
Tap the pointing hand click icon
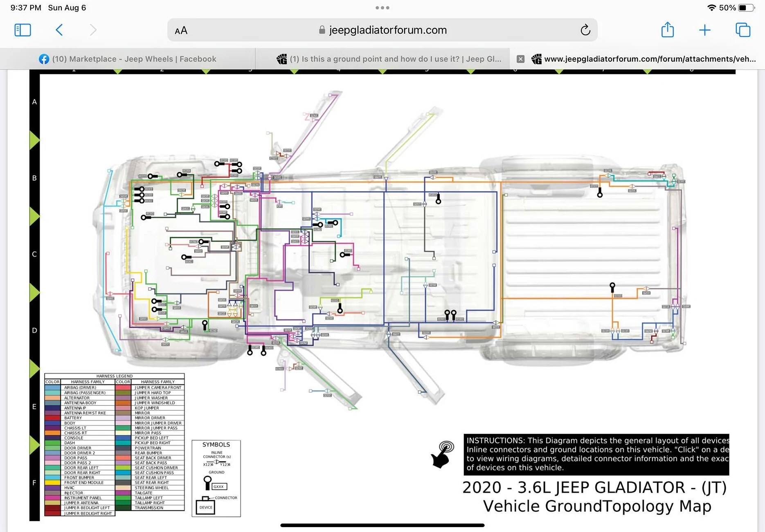[x=443, y=454]
